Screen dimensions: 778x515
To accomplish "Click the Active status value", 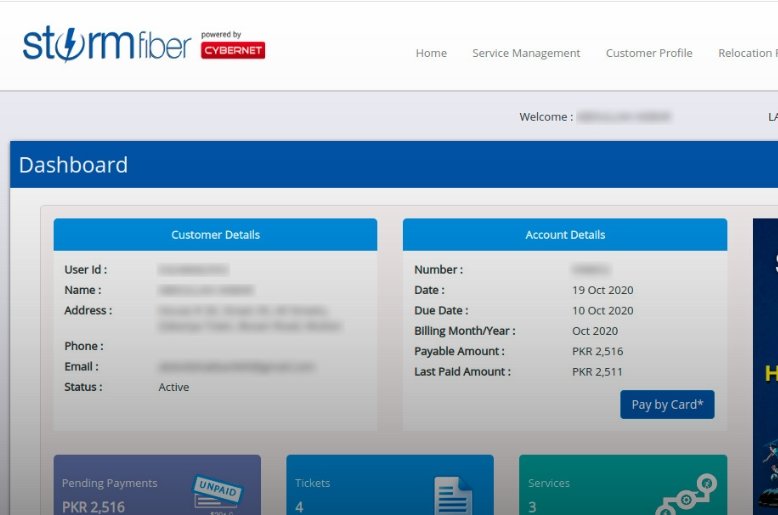I will 174,387.
